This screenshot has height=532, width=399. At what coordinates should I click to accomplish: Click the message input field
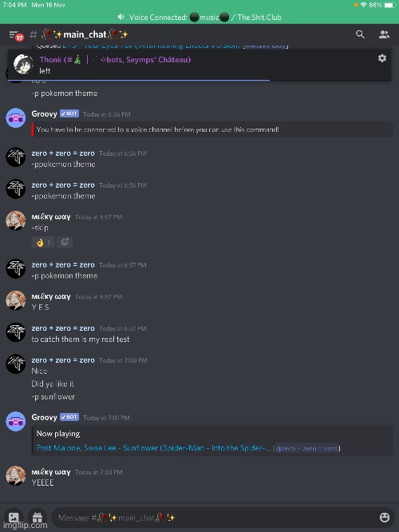(x=215, y=518)
